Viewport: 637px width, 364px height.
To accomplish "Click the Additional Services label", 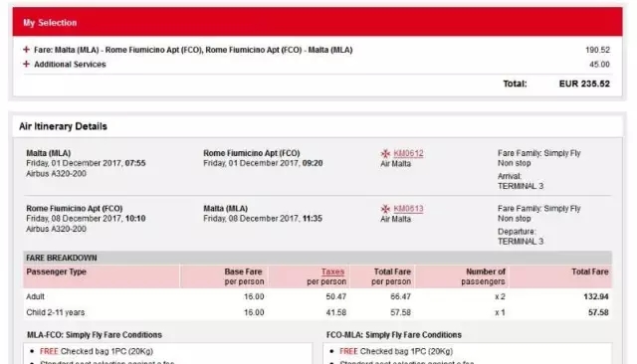I will pos(70,64).
